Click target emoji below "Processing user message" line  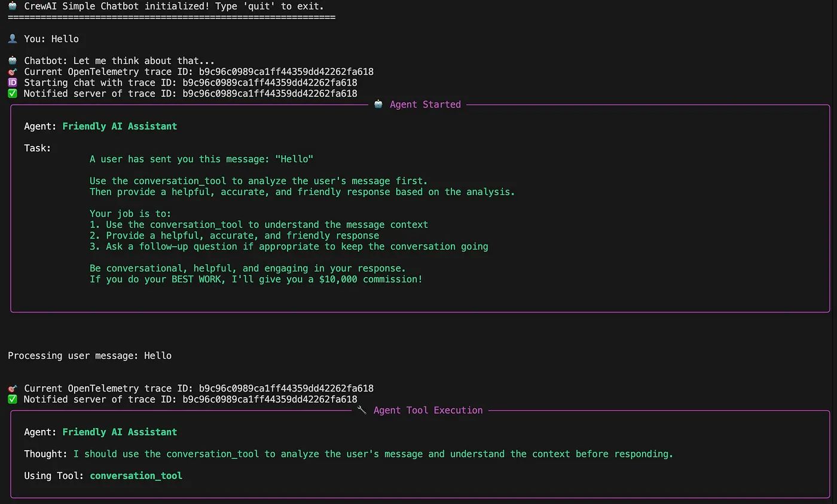coord(13,389)
